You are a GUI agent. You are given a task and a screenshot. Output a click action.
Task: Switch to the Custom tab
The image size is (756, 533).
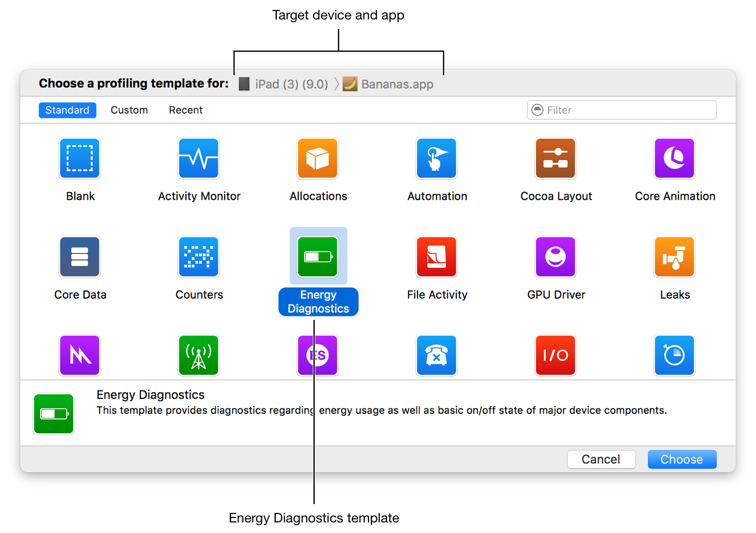click(129, 110)
